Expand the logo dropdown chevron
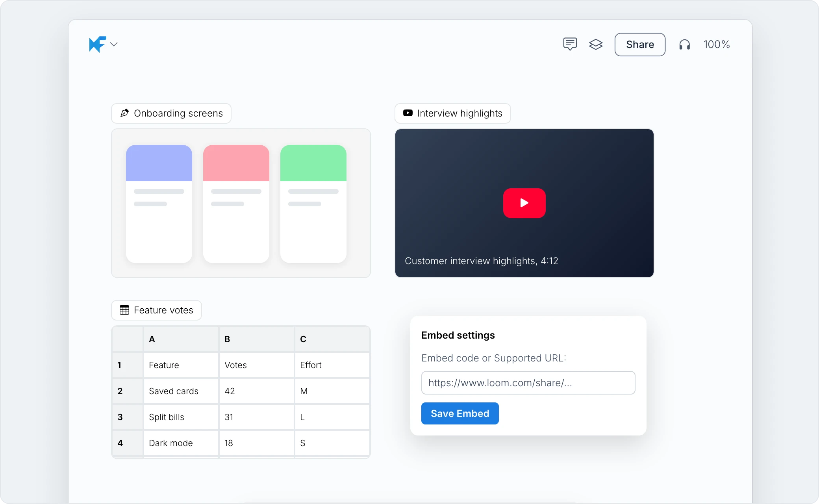 [x=114, y=44]
